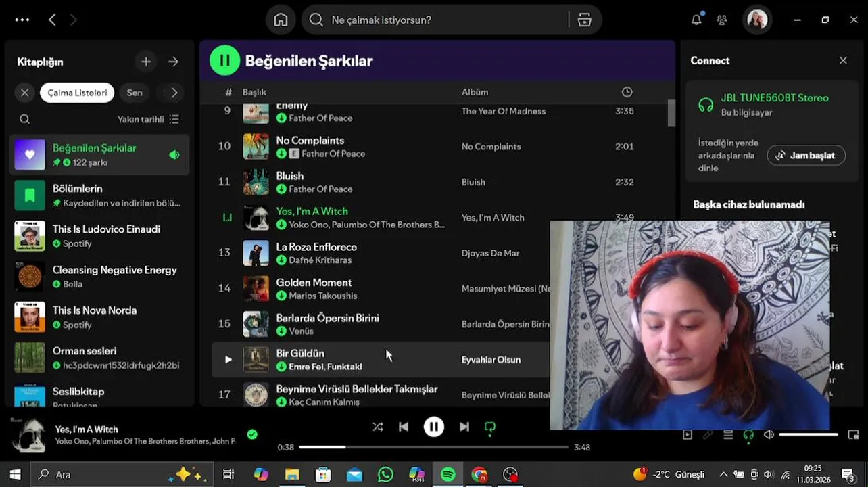The height and width of the screenshot is (487, 868).
Task: Open the Yakın tarihli sort dropdown
Action: coord(148,119)
